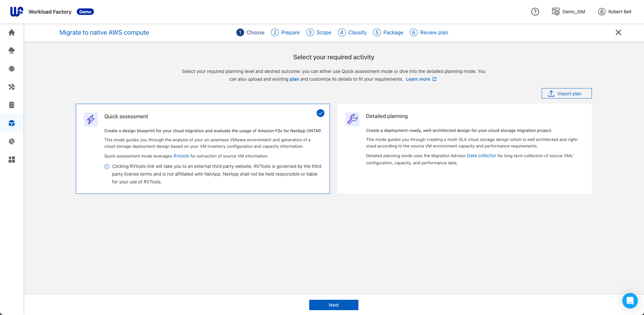Image resolution: width=644 pixels, height=315 pixels.
Task: Open the gear administration sidebar icon
Action: coord(12,141)
